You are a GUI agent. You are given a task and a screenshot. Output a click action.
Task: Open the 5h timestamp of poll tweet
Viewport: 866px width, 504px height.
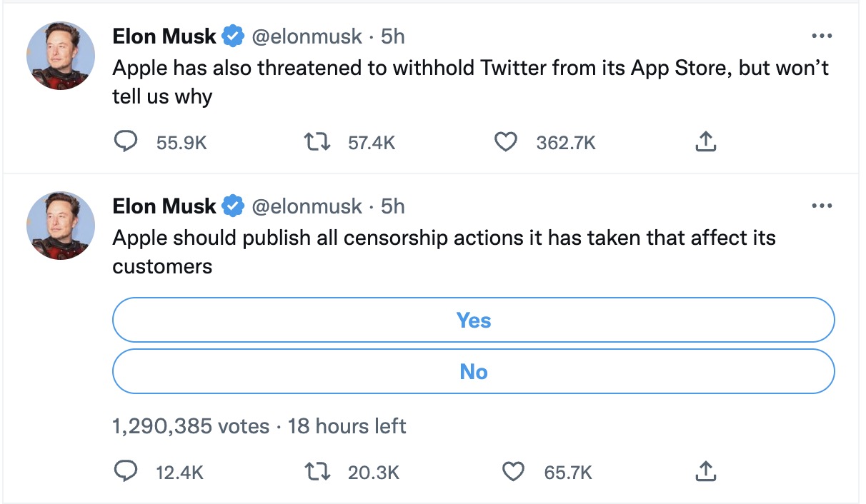393,206
